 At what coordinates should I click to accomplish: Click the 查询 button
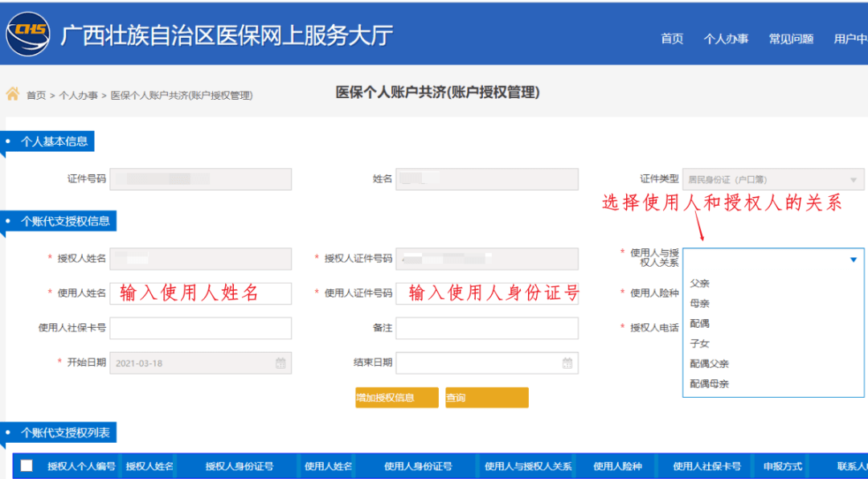[x=487, y=398]
